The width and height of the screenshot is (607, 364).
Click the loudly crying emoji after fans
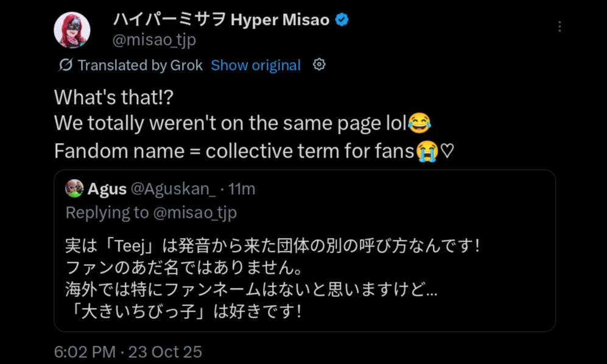pos(427,151)
